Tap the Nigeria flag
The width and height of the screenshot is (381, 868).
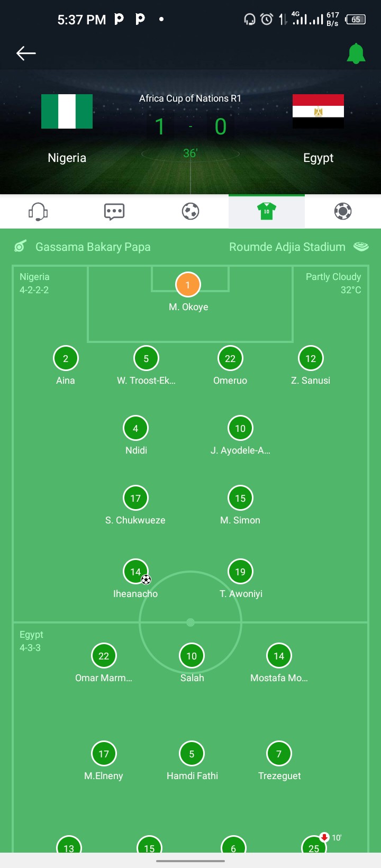pyautogui.click(x=67, y=111)
